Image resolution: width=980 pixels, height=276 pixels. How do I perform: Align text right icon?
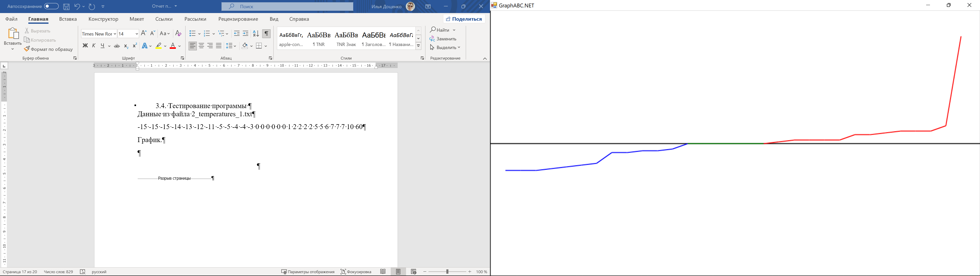pyautogui.click(x=210, y=46)
